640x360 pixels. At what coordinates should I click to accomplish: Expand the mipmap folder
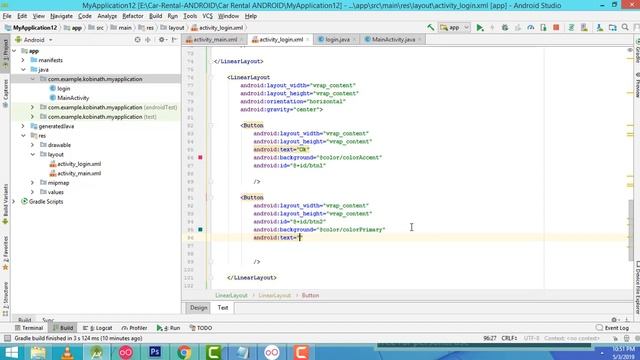click(x=32, y=182)
